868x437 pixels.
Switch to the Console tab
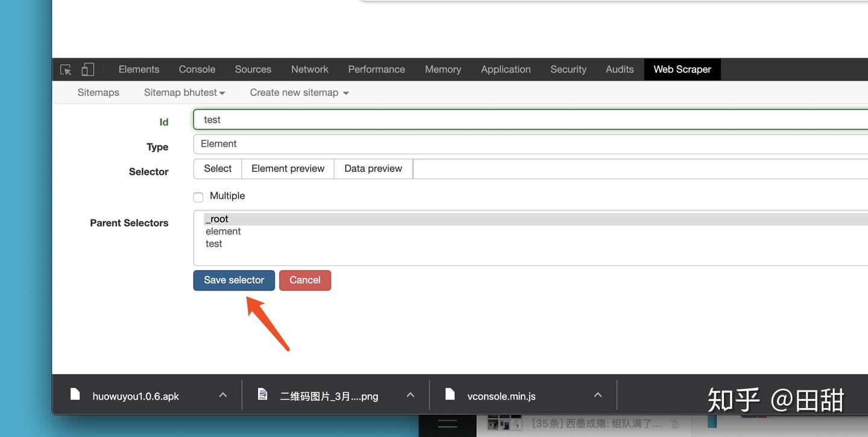pyautogui.click(x=197, y=68)
